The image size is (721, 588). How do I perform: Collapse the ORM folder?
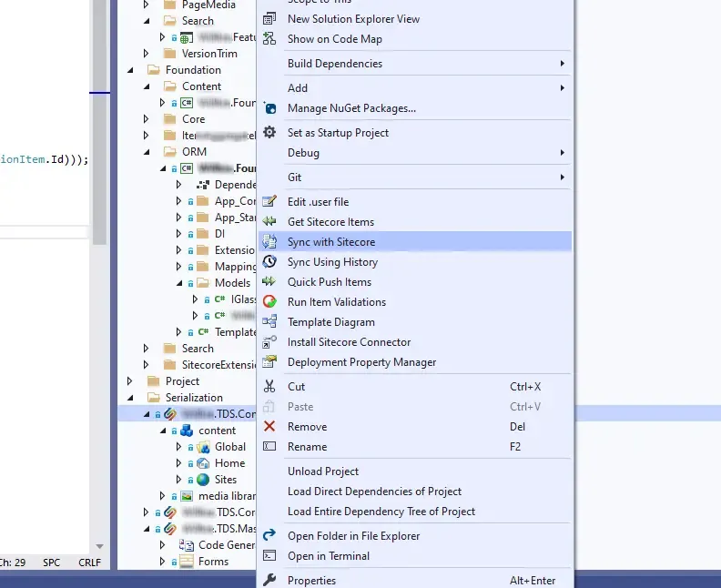tap(147, 152)
